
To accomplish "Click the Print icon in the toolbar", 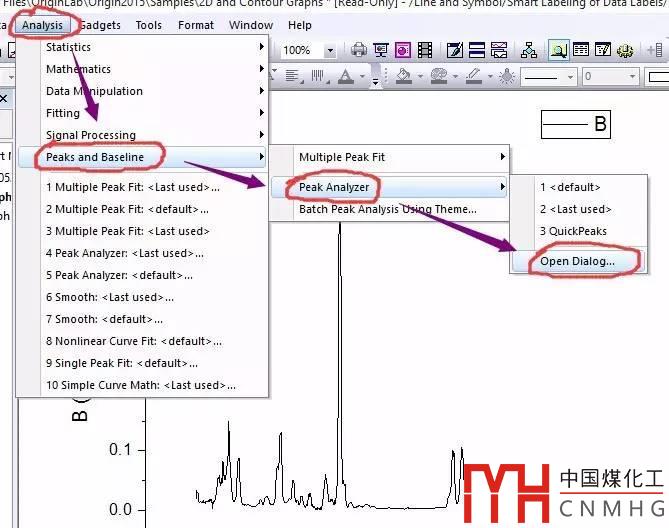I will click(x=359, y=50).
